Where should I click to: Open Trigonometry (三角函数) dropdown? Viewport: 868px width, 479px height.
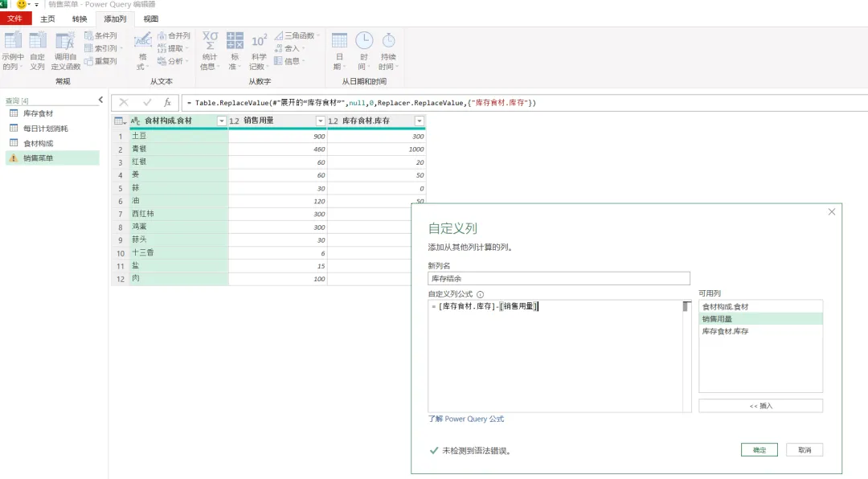coord(297,35)
